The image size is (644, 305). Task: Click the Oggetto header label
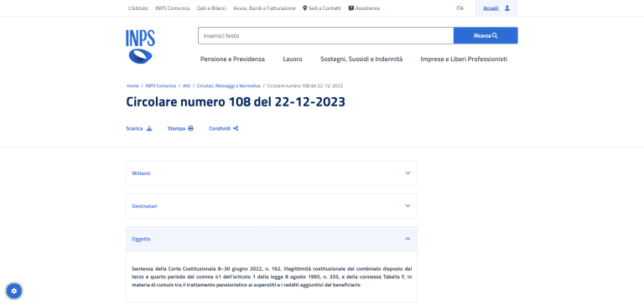point(141,239)
